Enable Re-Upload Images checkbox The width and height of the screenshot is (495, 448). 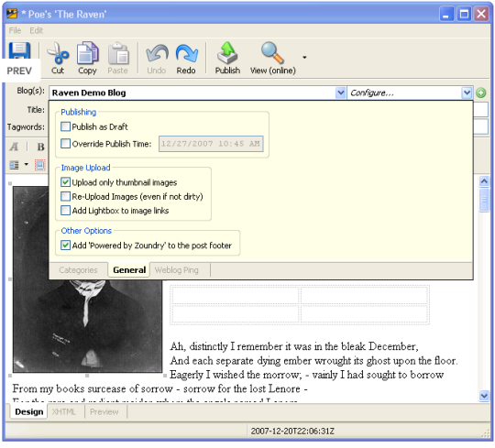(65, 196)
